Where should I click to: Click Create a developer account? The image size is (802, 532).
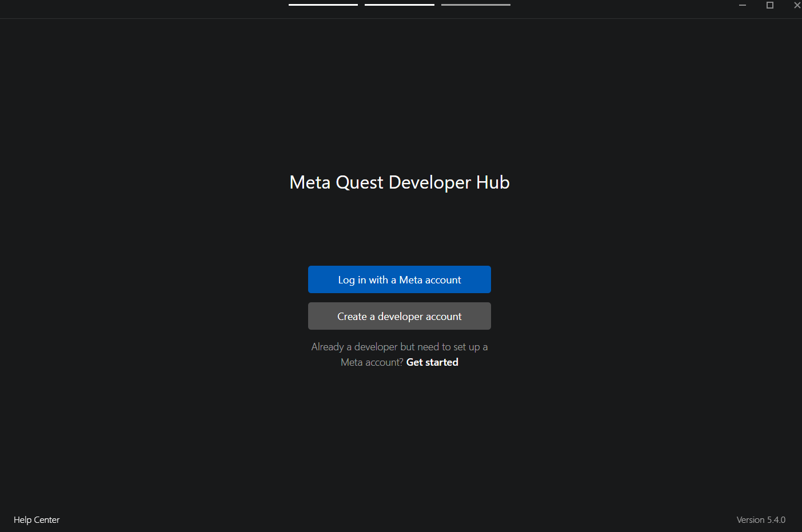point(399,315)
